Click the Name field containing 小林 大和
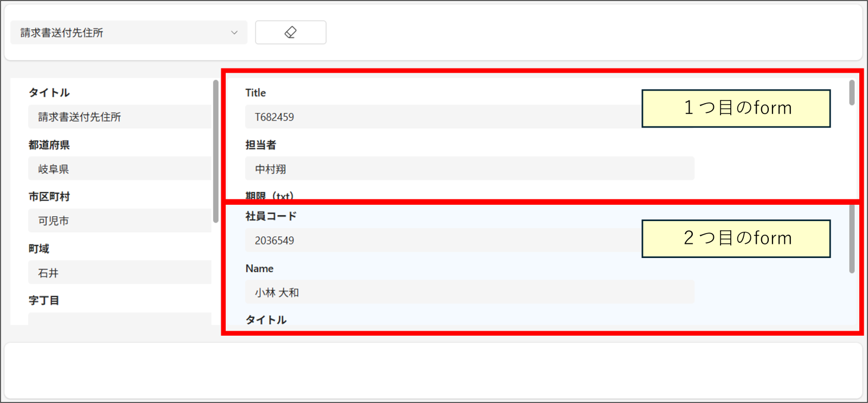This screenshot has height=403, width=868. click(x=469, y=292)
